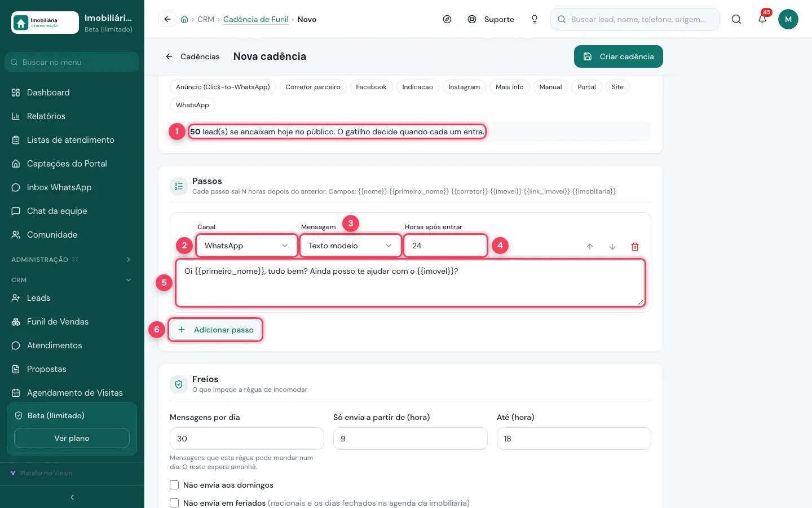The width and height of the screenshot is (812, 508).
Task: Open the Cadência de Funil breadcrumb link
Action: [x=255, y=19]
